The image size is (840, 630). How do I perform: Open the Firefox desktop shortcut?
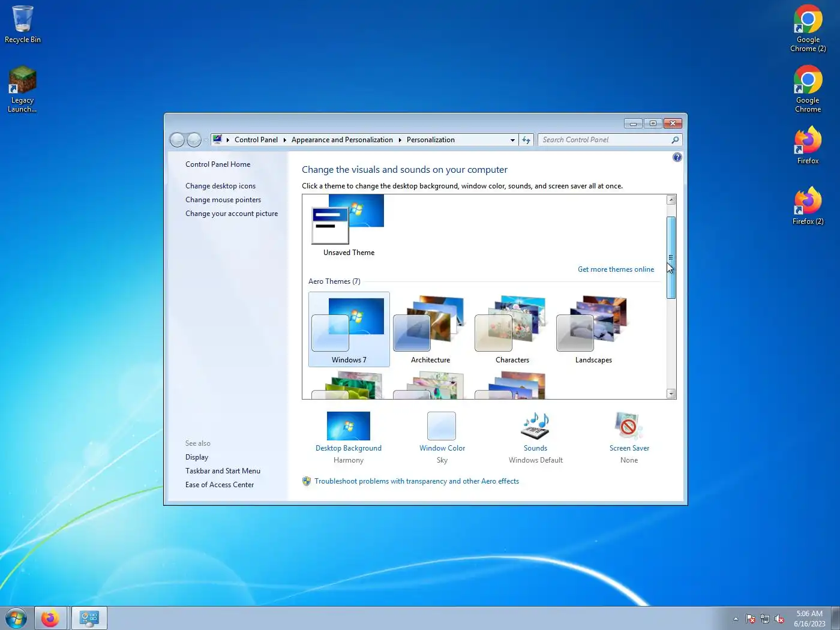(808, 145)
